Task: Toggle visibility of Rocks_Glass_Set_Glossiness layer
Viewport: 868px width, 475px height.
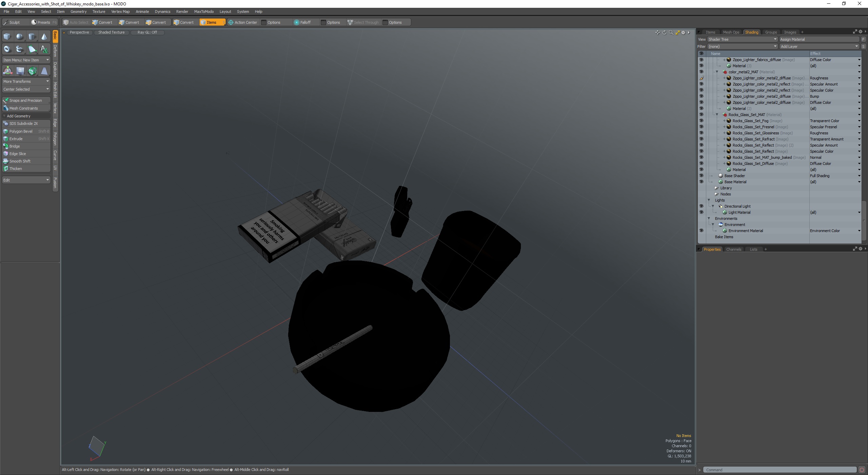Action: click(x=701, y=133)
